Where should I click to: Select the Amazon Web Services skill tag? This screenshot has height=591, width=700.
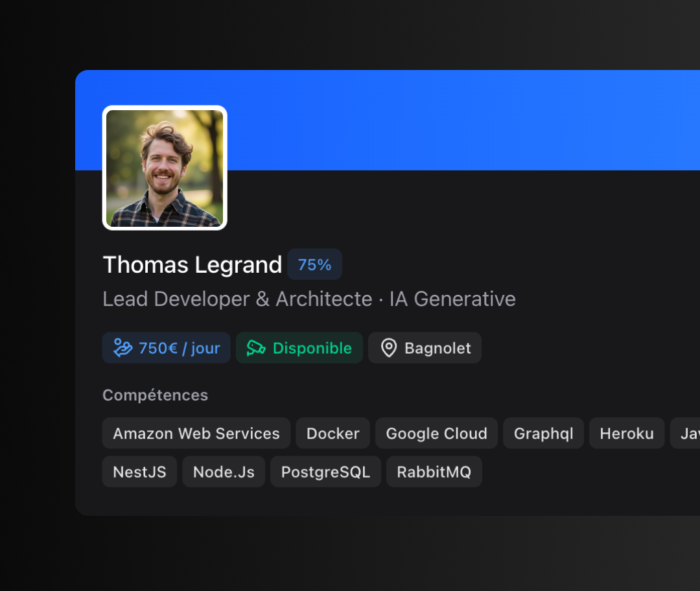pos(196,434)
